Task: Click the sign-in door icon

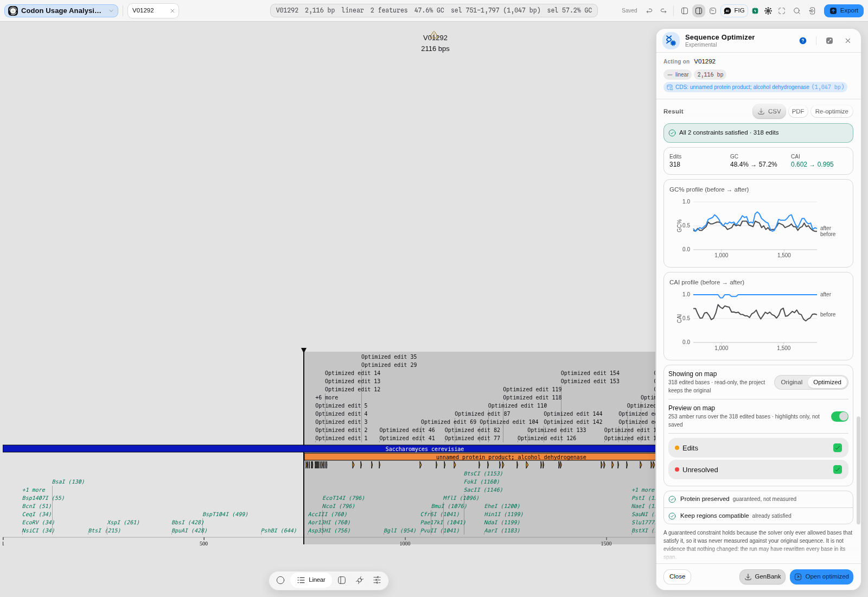Action: tap(812, 11)
